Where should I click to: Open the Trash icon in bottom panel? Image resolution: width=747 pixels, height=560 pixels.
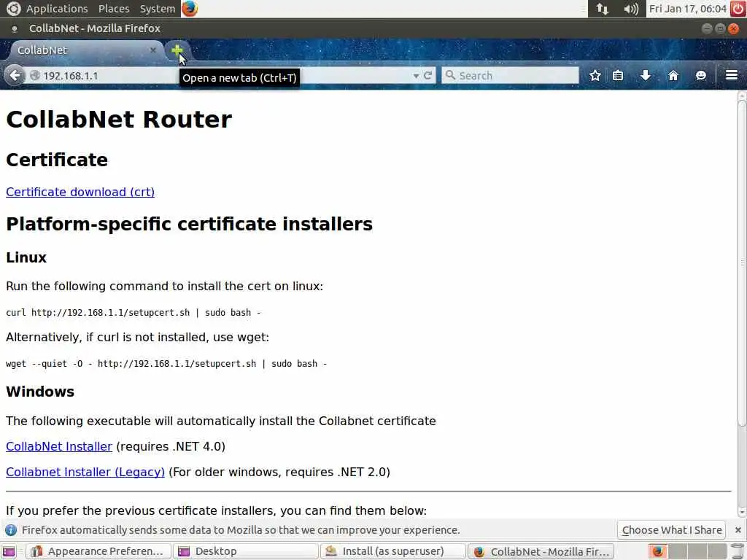click(737, 551)
